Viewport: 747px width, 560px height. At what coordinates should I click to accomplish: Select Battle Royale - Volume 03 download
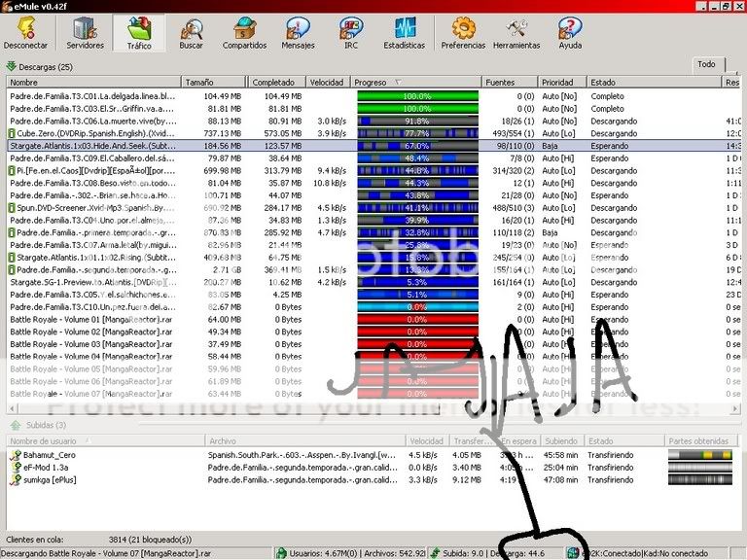pyautogui.click(x=373, y=344)
